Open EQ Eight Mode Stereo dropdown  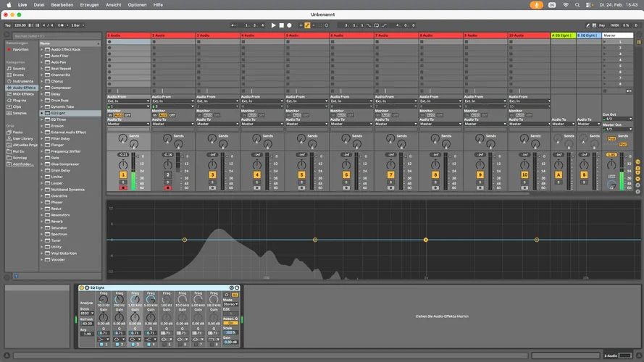click(231, 304)
